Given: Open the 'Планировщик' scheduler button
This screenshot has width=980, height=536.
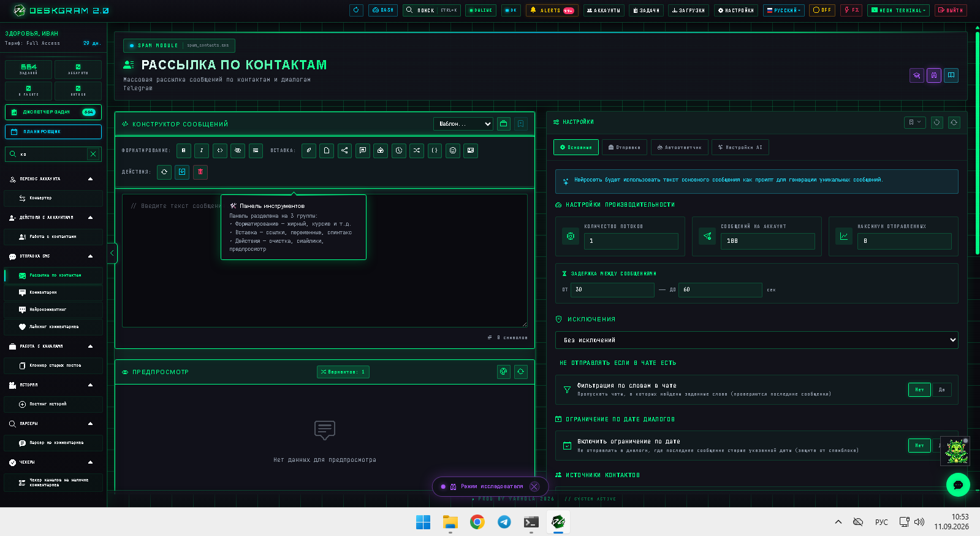Looking at the screenshot, I should (x=53, y=132).
